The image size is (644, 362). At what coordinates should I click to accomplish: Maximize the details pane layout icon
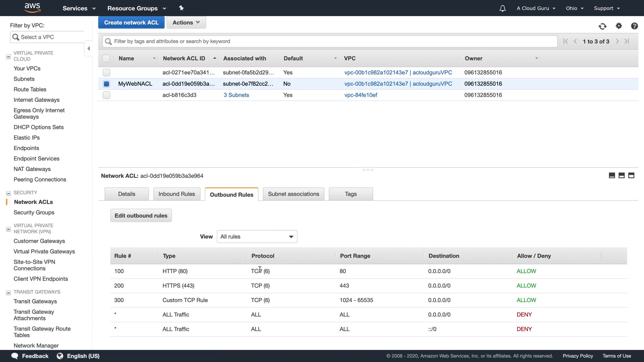(631, 175)
